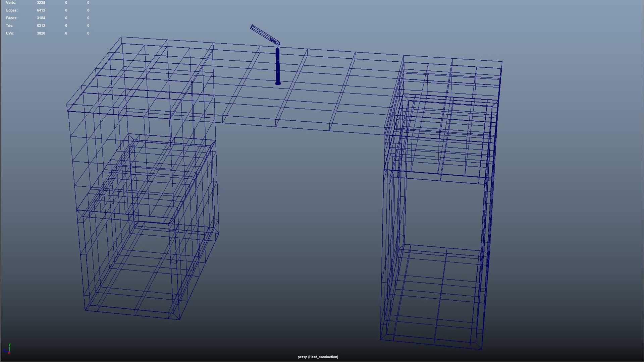644x362 pixels.
Task: Click the Verts label in heads-up display
Action: point(11,3)
